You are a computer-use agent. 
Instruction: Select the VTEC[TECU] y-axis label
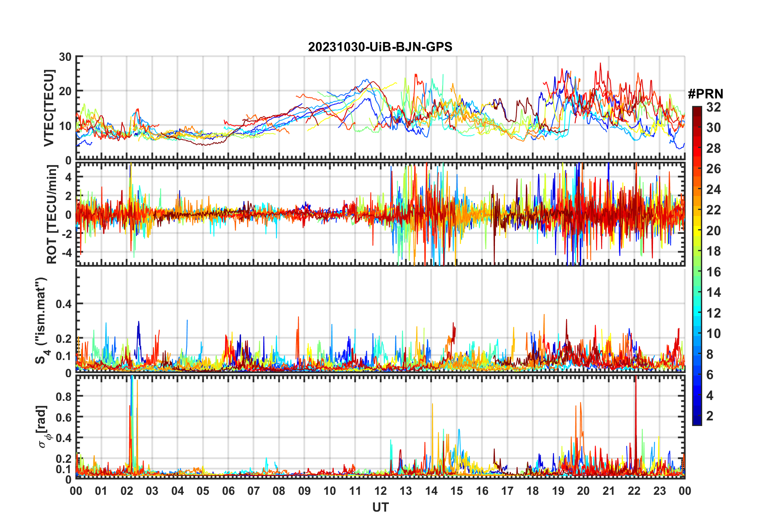(49, 108)
